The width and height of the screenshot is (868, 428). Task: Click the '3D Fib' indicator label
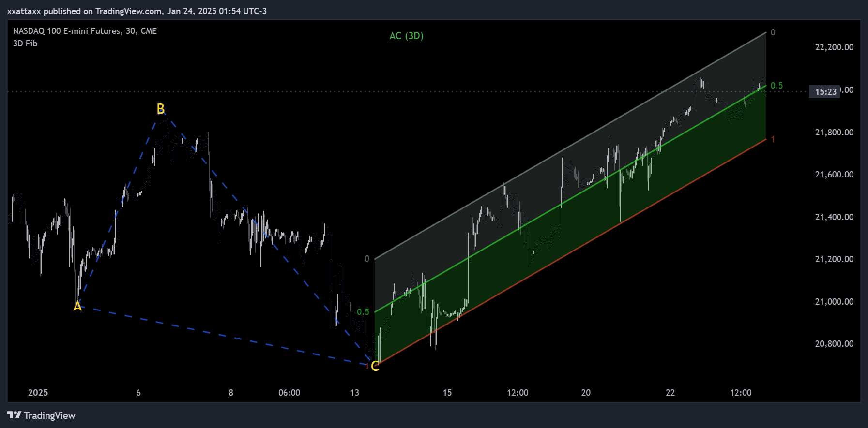[25, 44]
